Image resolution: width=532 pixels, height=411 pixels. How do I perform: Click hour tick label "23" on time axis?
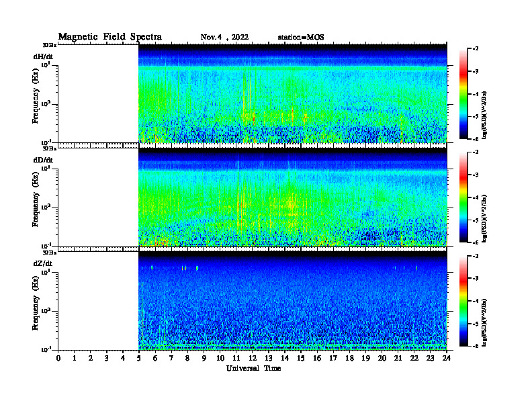tap(431, 359)
